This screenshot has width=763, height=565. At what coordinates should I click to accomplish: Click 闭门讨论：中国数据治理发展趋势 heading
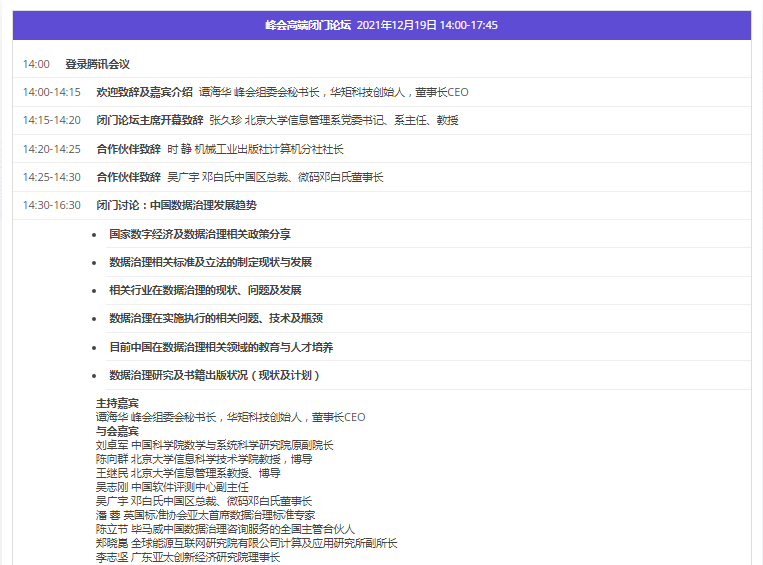(176, 205)
